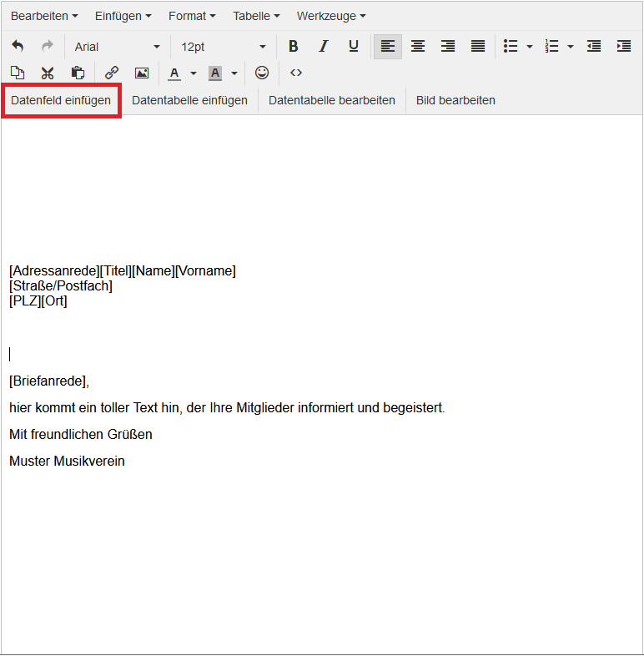
Task: Click Datenfeld einfügen button
Action: (61, 100)
